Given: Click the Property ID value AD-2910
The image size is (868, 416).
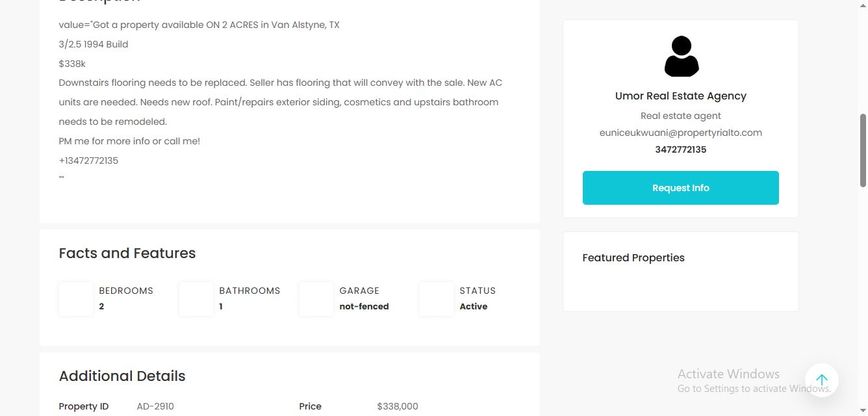Looking at the screenshot, I should click(155, 406).
